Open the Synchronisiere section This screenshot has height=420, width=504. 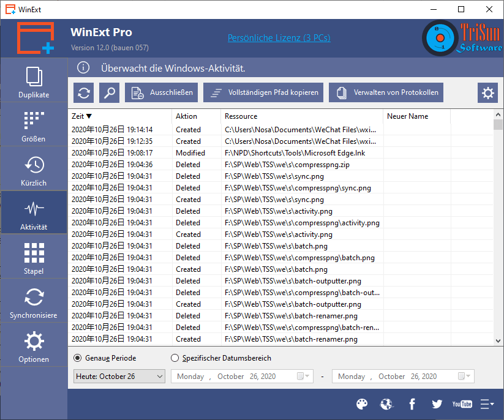(34, 301)
